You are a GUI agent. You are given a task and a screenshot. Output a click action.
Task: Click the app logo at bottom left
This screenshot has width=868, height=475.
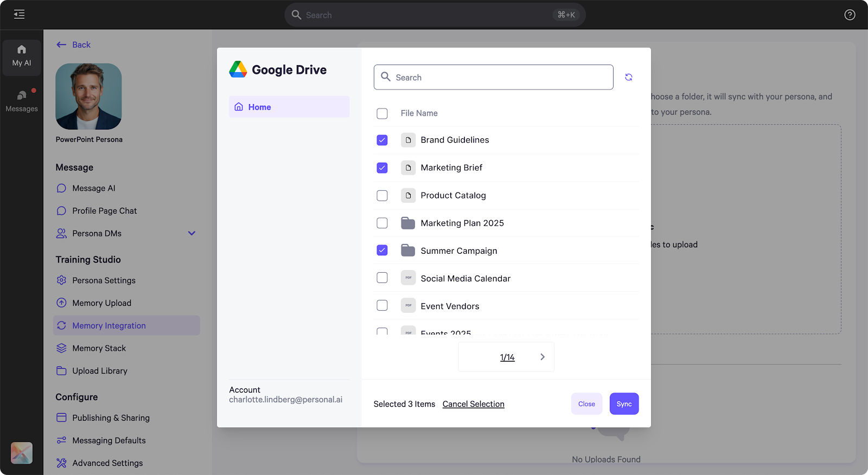(22, 453)
